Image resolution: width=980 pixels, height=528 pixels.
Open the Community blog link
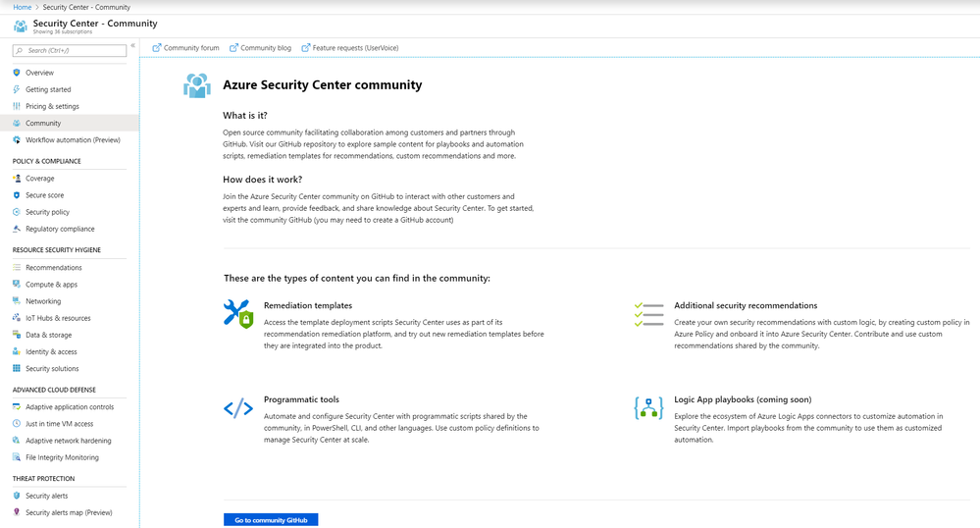pos(260,47)
